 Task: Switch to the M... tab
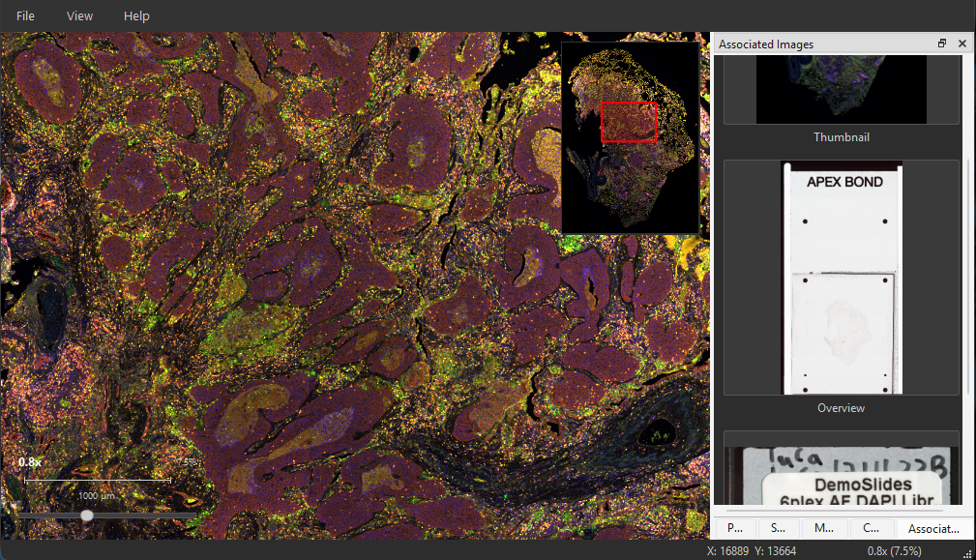[x=824, y=528]
